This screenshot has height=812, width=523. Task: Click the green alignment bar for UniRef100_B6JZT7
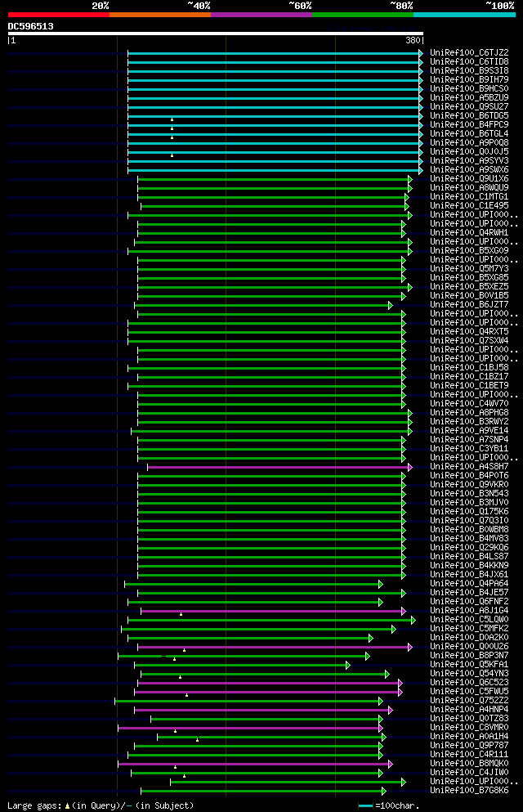pyautogui.click(x=263, y=306)
